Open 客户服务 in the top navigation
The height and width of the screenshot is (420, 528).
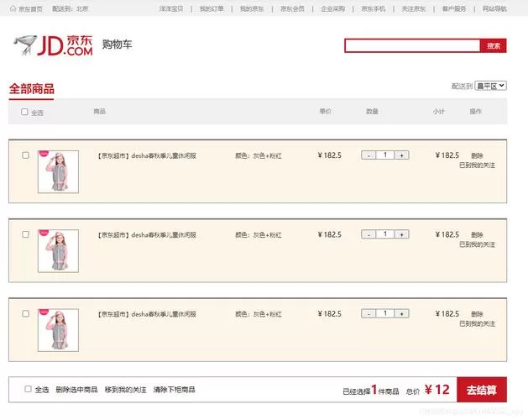[x=454, y=8]
